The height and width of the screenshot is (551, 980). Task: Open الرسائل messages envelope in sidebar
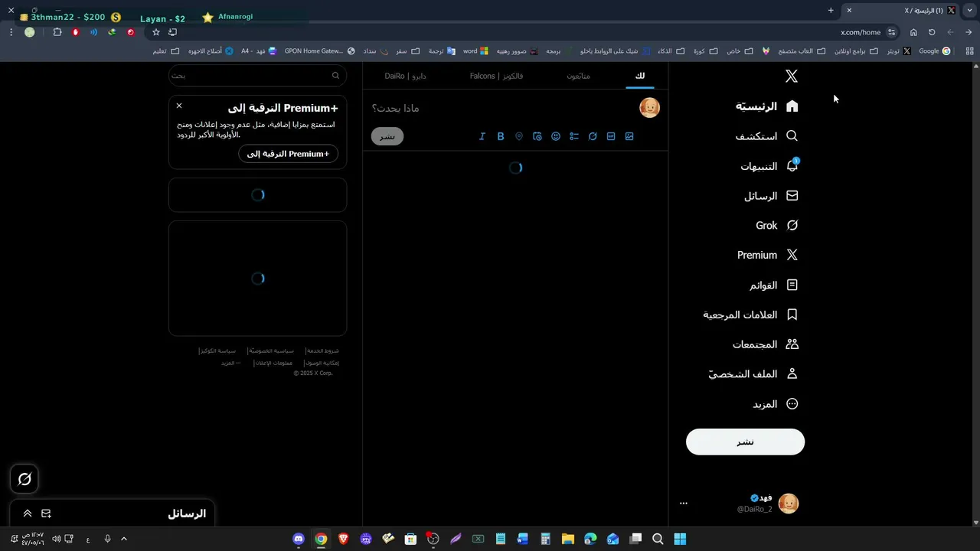pyautogui.click(x=771, y=196)
